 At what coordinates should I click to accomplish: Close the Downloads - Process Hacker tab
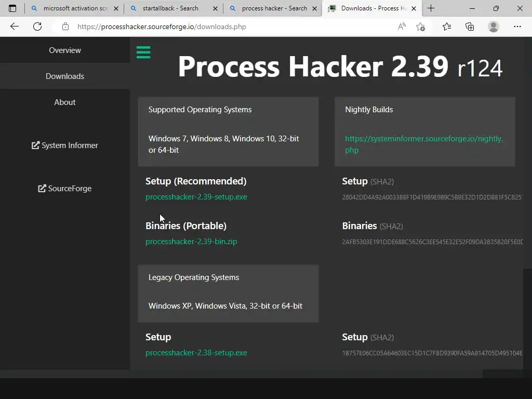[x=414, y=8]
